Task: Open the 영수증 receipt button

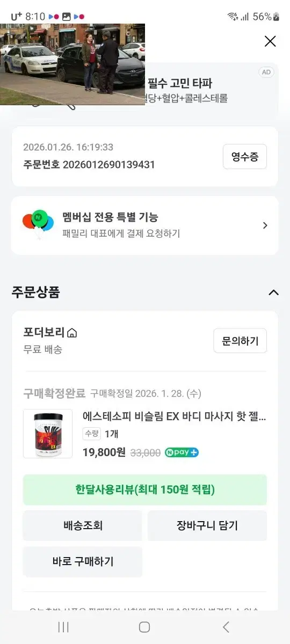Action: pos(245,157)
